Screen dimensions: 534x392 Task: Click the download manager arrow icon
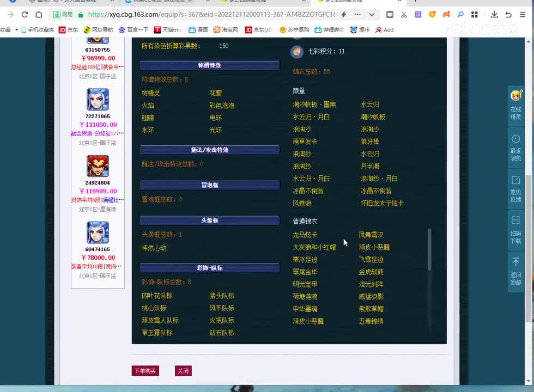(493, 15)
